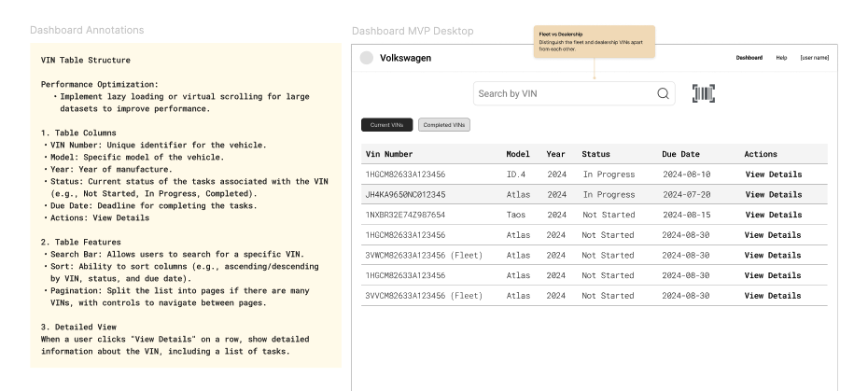The image size is (868, 391).
Task: Click the 2024-08-15 due date cell
Action: point(686,215)
